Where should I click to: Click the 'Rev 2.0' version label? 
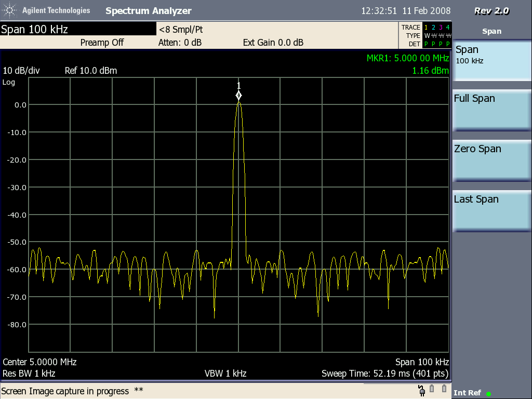tap(491, 11)
